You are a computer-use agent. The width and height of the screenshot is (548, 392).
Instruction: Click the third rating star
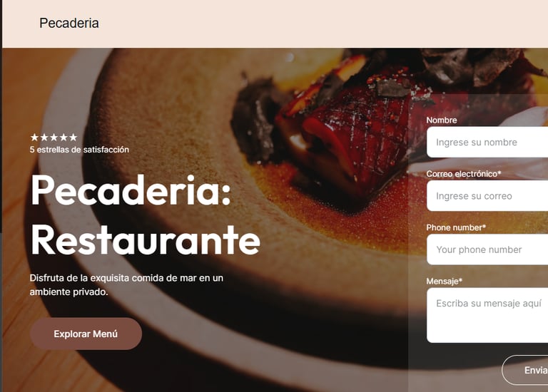pos(54,137)
